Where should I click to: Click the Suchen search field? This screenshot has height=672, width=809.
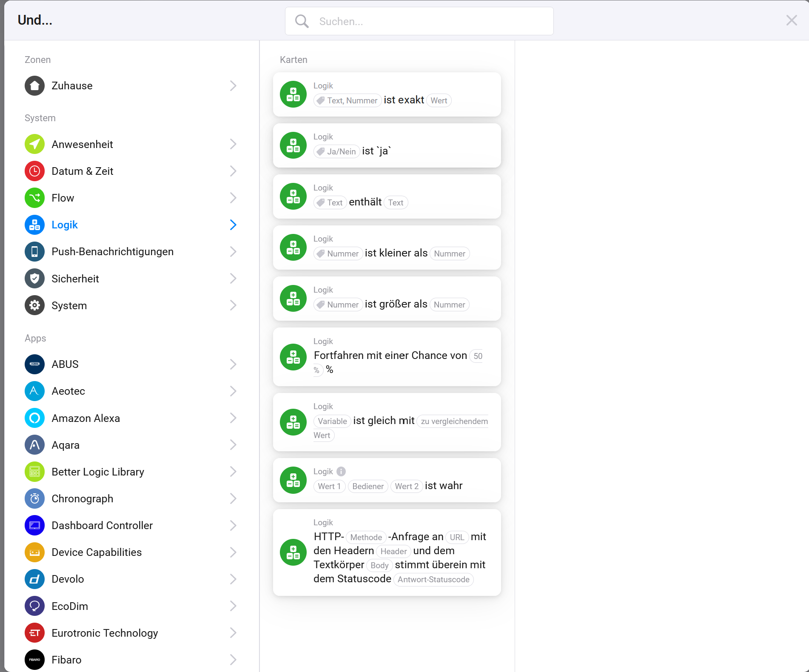point(419,21)
